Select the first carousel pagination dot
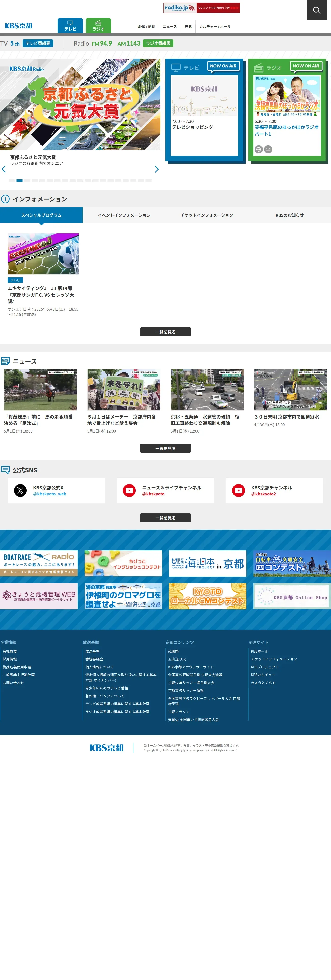Screen dimensions: 331x980 (12, 181)
